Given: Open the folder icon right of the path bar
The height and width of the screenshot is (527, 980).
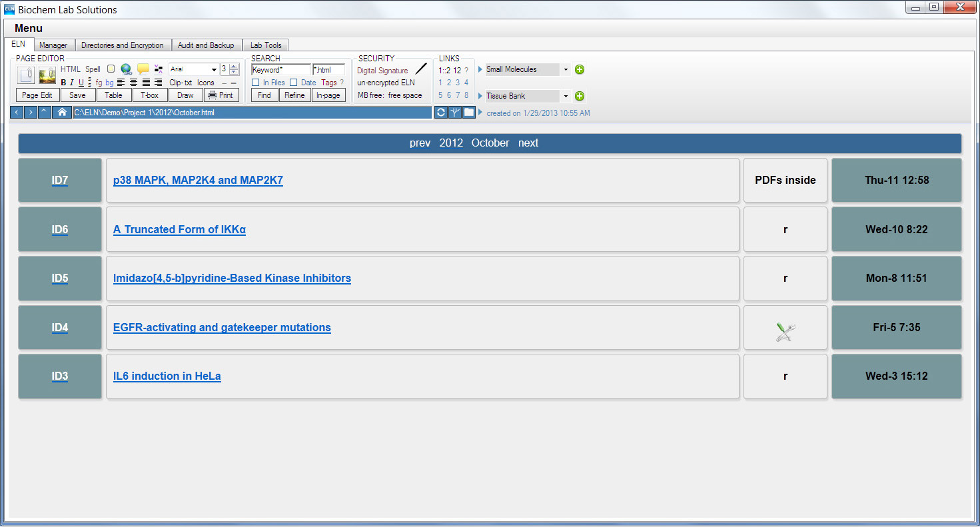Looking at the screenshot, I should click(x=469, y=113).
